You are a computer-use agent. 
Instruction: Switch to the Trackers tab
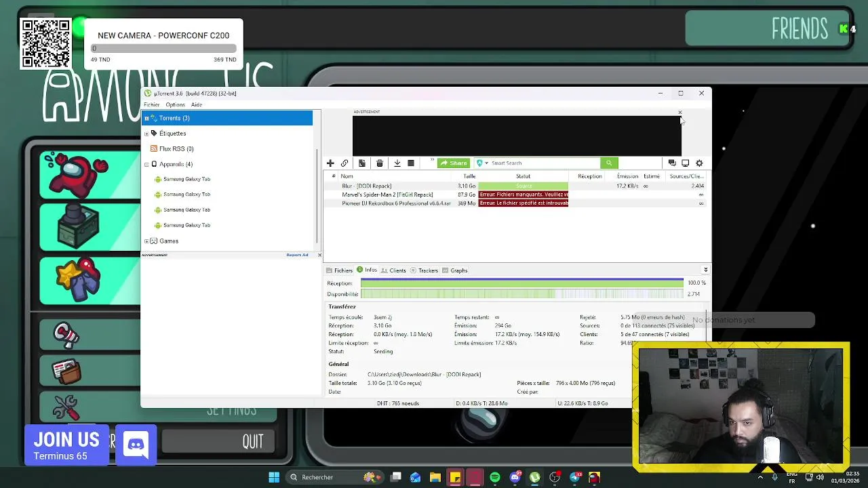[x=424, y=270]
